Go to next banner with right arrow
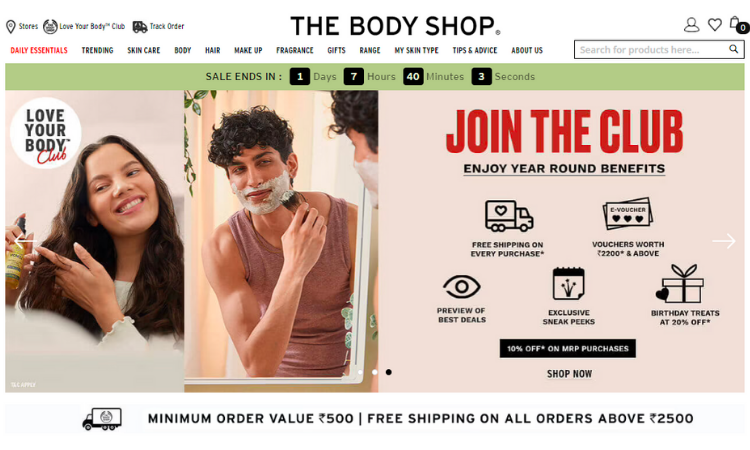This screenshot has height=450, width=750. (x=724, y=241)
